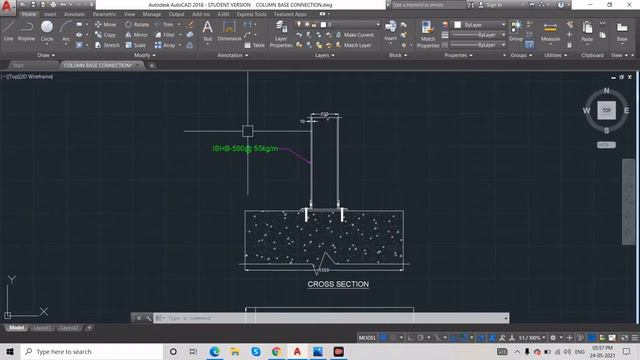Image resolution: width=640 pixels, height=360 pixels.
Task: Click the Copy tool
Action: [106, 35]
